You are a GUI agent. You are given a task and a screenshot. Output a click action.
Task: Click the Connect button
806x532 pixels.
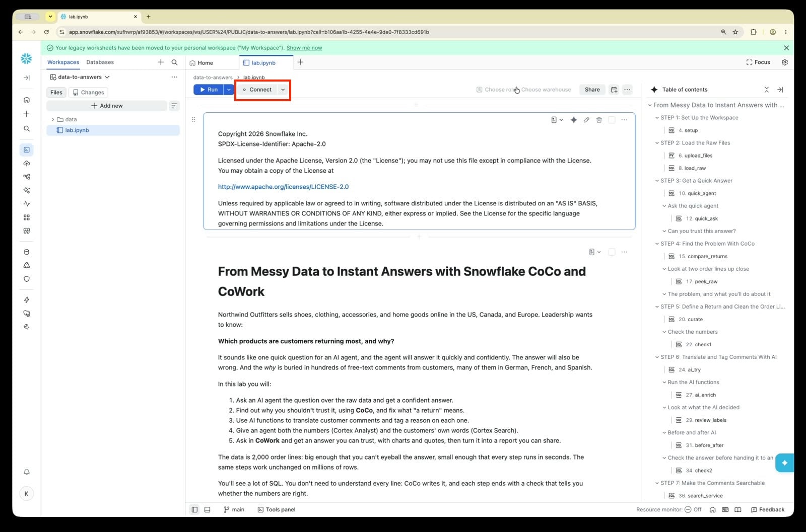(x=256, y=90)
